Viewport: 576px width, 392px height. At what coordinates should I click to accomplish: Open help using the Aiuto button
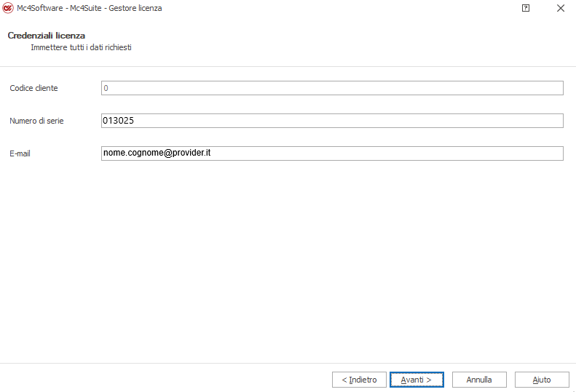541,380
